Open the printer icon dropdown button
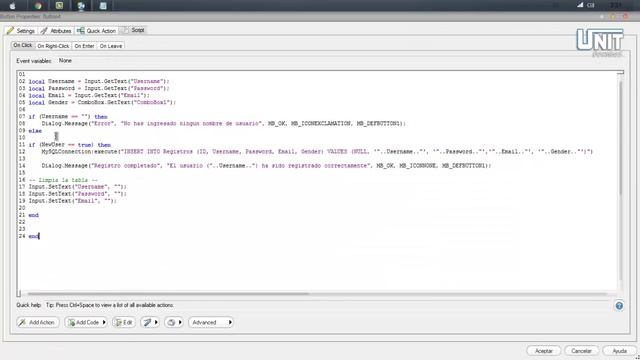 pyautogui.click(x=174, y=322)
